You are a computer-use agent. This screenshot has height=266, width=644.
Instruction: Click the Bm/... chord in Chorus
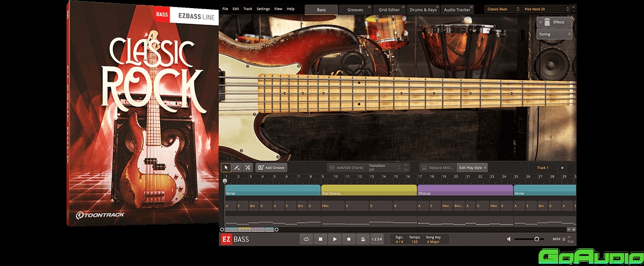(x=459, y=206)
